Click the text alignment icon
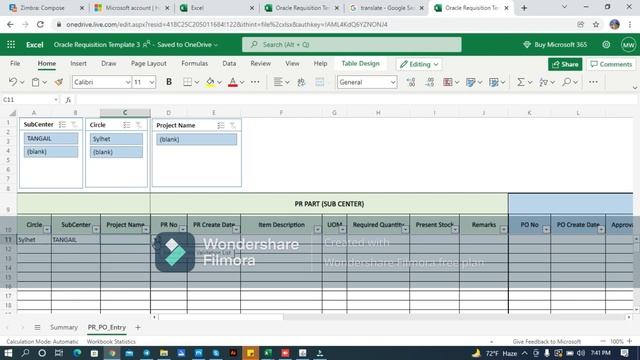The image size is (640, 360). (278, 82)
